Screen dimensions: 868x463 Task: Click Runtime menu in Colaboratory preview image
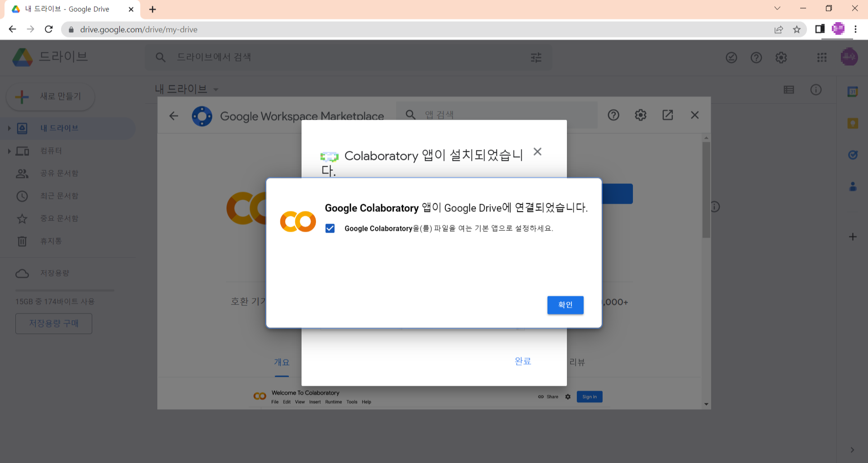[x=334, y=402]
